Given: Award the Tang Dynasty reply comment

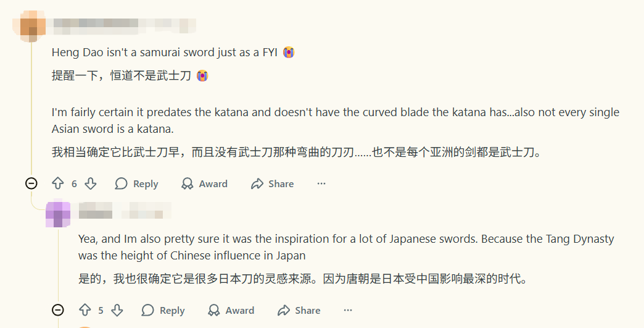Looking at the screenshot, I should [231, 310].
